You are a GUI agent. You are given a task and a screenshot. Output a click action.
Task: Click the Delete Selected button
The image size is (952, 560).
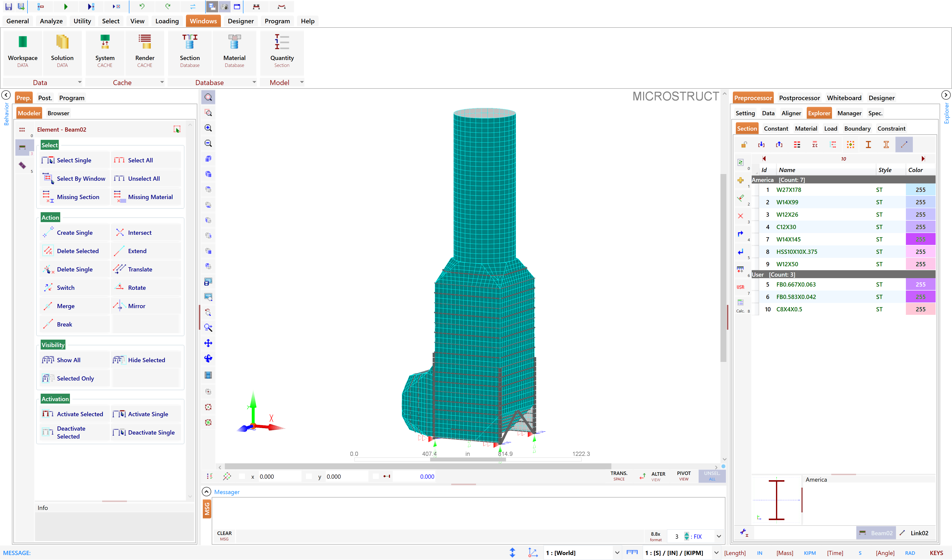coord(75,251)
